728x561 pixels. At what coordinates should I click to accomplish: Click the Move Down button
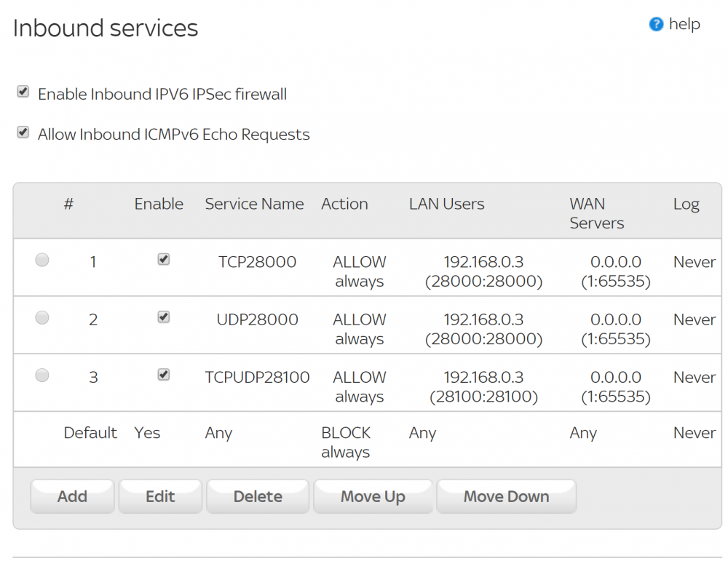pos(506,497)
